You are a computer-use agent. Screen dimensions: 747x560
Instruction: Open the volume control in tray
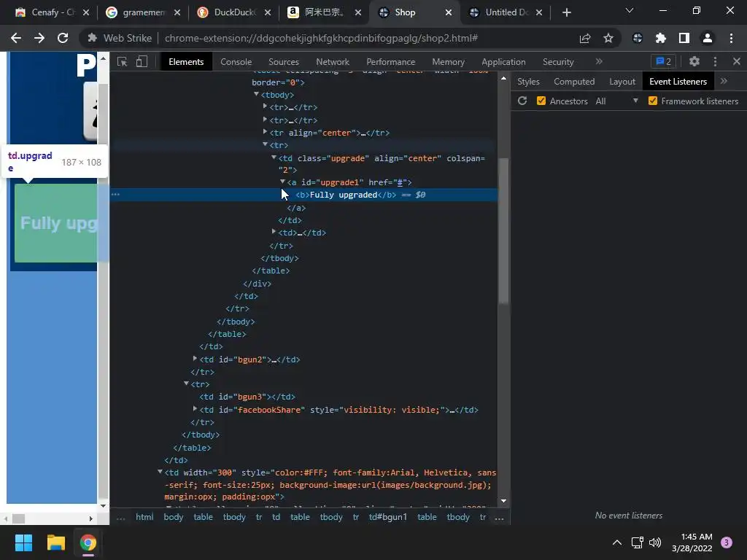coord(655,542)
